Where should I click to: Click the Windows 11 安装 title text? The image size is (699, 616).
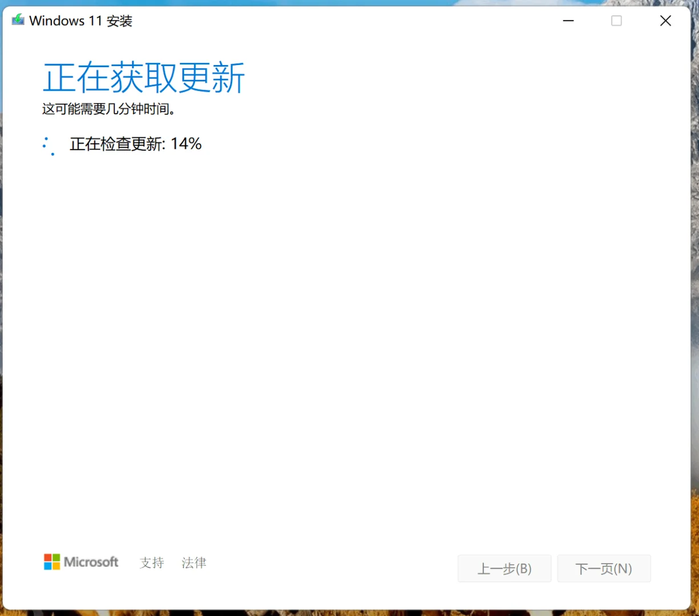point(82,21)
